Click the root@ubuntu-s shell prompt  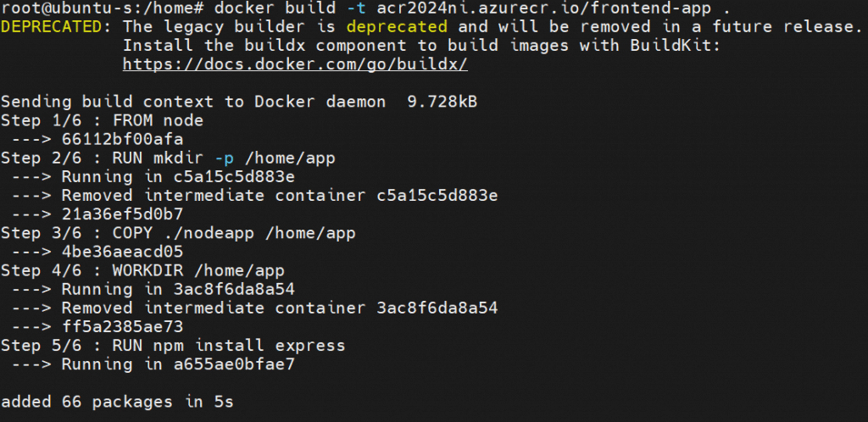(x=102, y=8)
